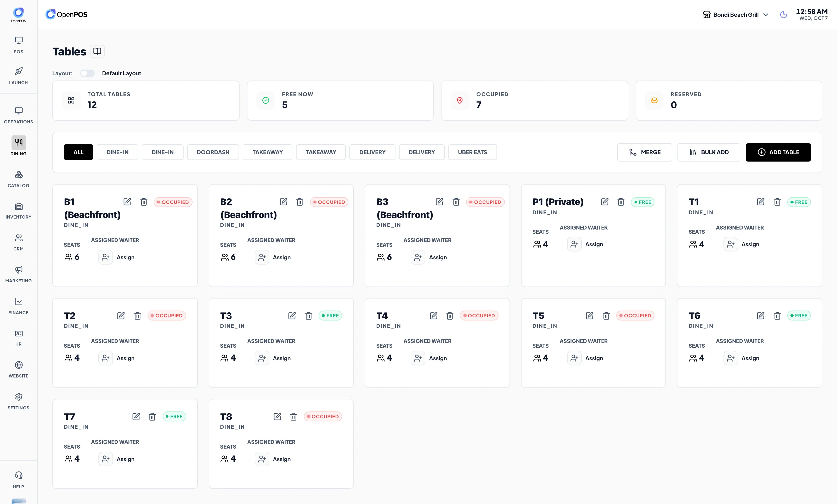Select the ALL filter tab
837x504 pixels.
click(x=78, y=152)
